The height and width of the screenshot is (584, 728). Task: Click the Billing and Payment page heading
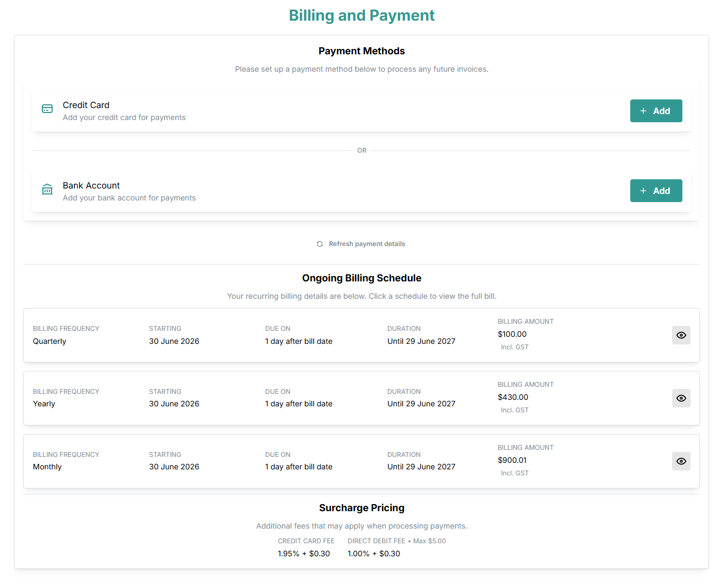(362, 15)
